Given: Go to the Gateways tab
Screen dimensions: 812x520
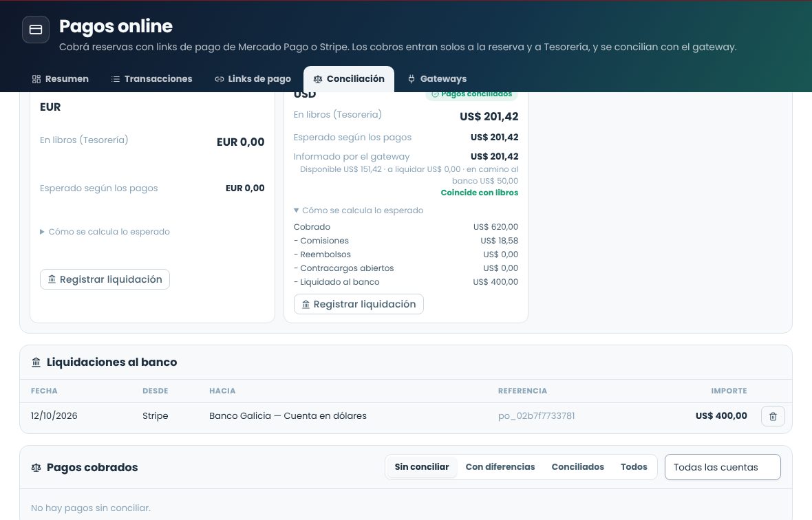Looking at the screenshot, I should click(x=437, y=78).
